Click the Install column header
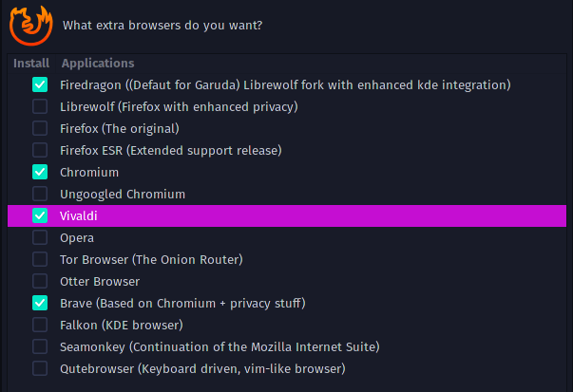 (x=31, y=64)
